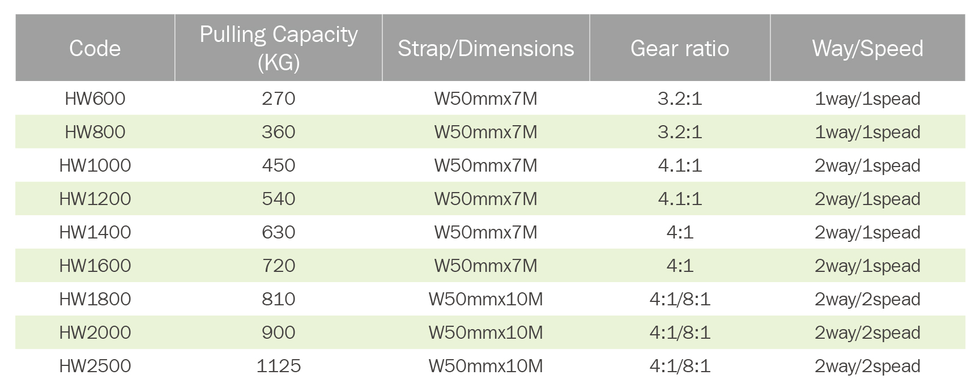Click the HW1600 code cell

tap(95, 266)
